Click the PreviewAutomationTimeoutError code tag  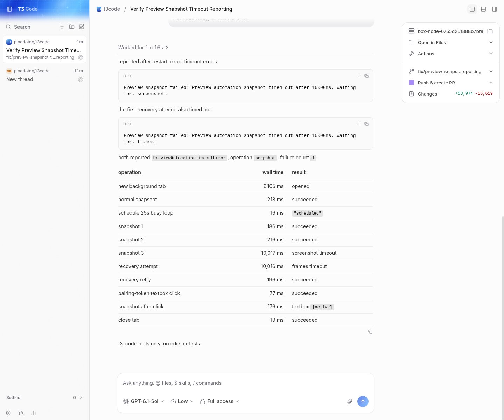[189, 158]
